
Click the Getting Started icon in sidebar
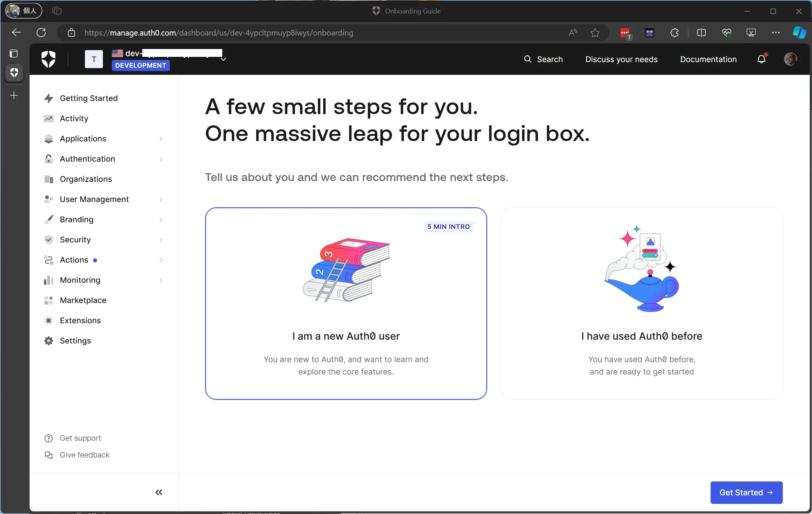tap(49, 98)
